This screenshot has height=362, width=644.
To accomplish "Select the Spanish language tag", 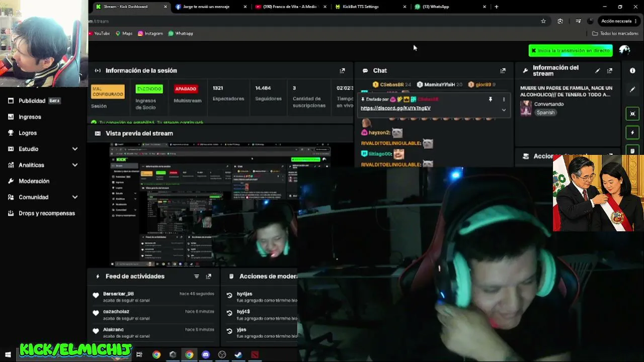I will click(545, 113).
